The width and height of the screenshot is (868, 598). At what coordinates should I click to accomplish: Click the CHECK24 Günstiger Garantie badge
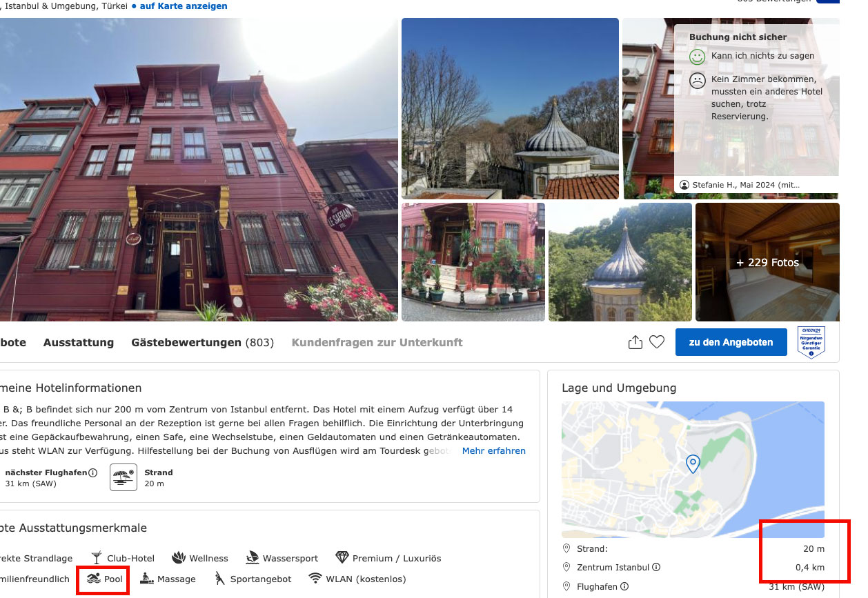[811, 342]
